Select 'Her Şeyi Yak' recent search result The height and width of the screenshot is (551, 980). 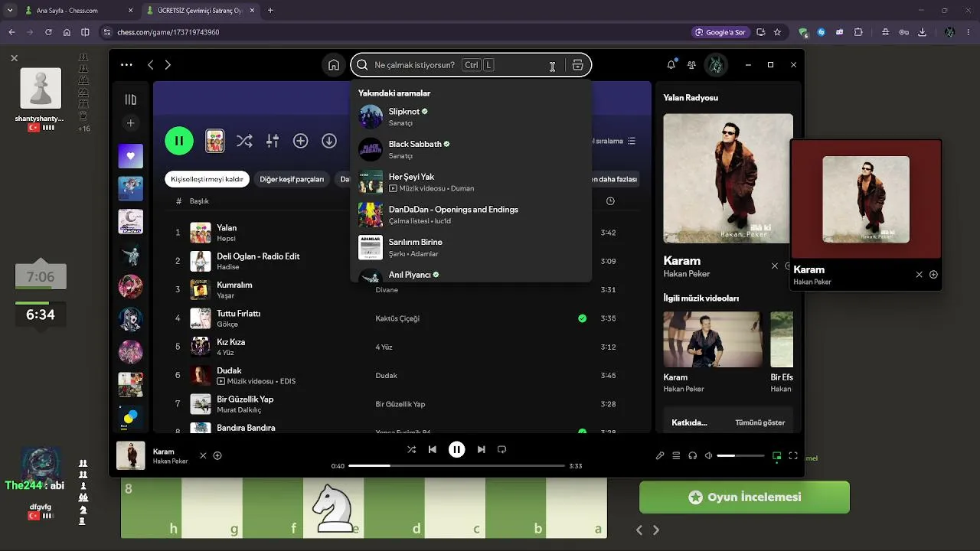point(471,182)
